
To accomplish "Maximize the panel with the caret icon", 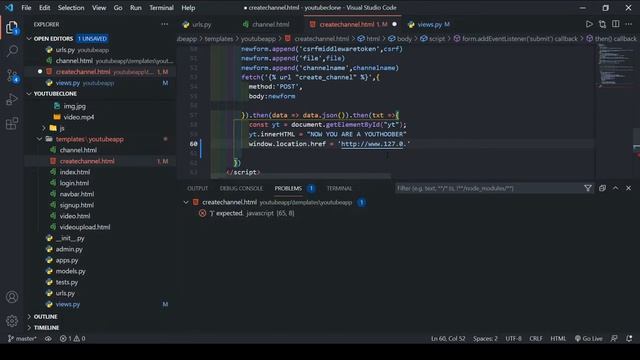I will point(616,188).
